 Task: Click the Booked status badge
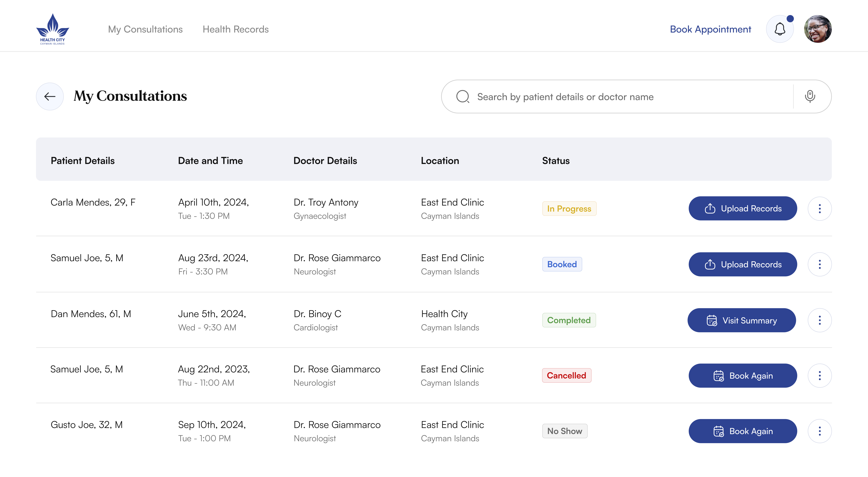[562, 264]
